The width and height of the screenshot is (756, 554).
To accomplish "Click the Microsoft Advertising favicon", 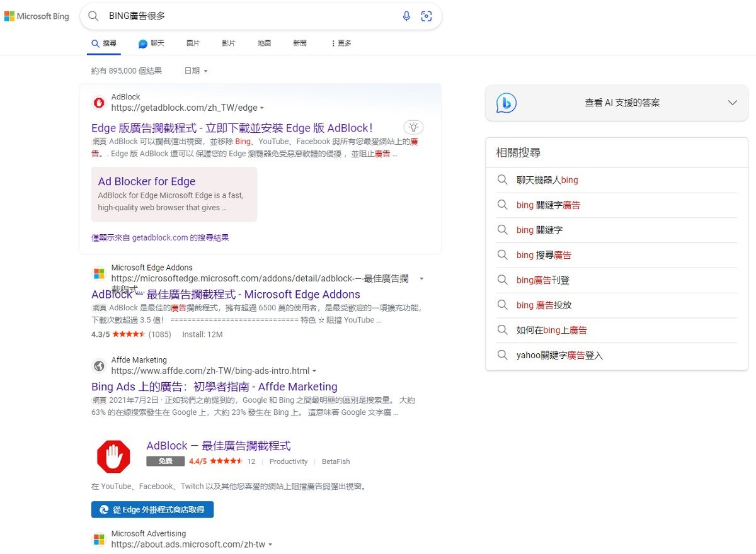I will pyautogui.click(x=99, y=540).
